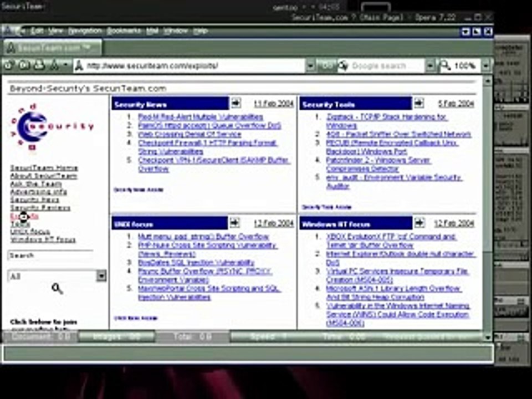Open the search engine dropdown arrow
532x399 pixels.
(x=430, y=65)
